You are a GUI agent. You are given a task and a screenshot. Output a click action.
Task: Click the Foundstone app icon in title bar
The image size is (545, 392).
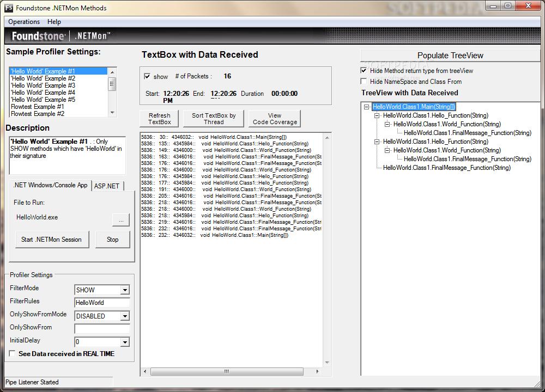[x=9, y=8]
